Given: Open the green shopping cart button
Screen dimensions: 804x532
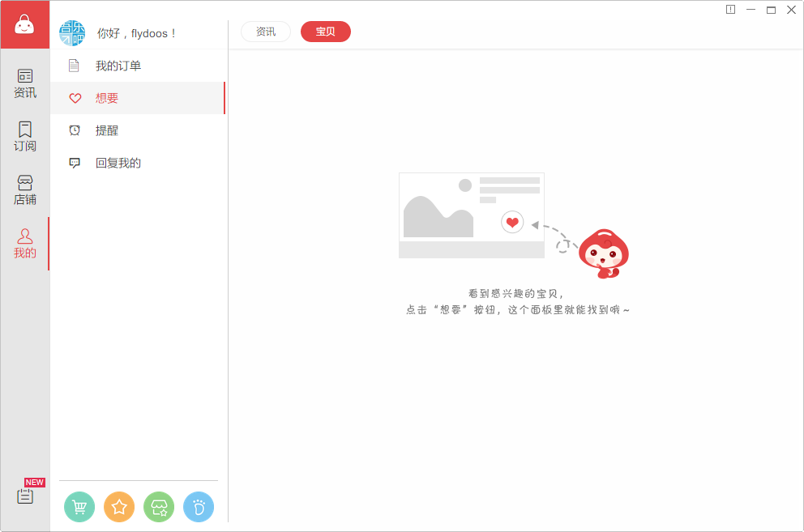Looking at the screenshot, I should [x=79, y=507].
